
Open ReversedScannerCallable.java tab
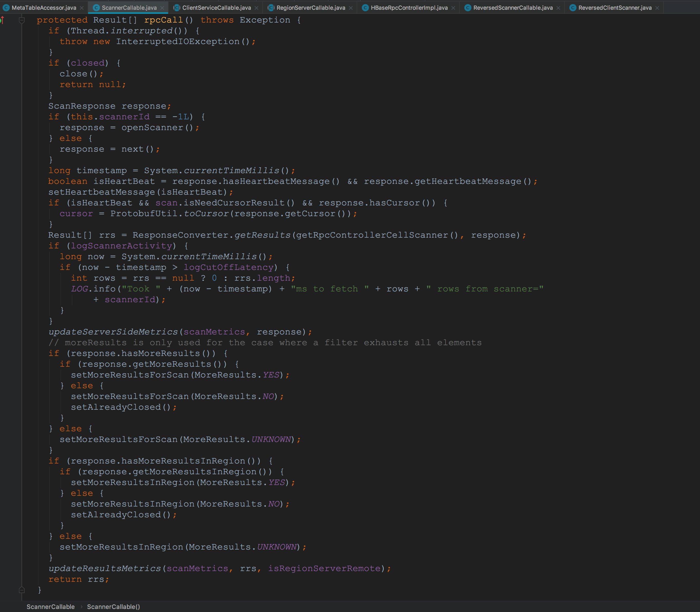click(513, 7)
